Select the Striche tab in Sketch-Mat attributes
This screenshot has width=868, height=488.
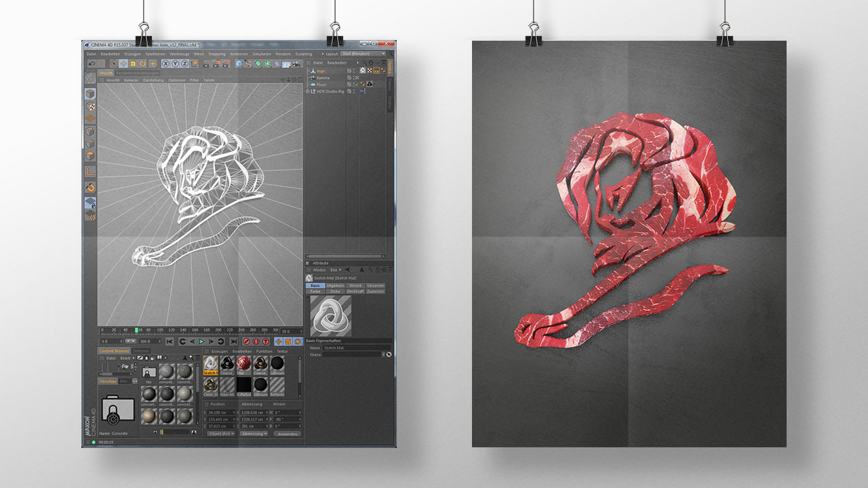tap(355, 286)
